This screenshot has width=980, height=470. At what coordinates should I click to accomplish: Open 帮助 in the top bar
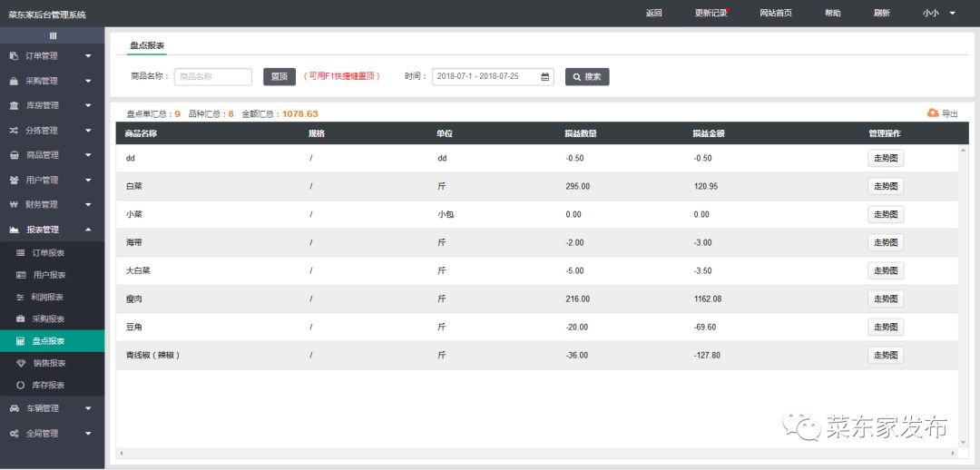pyautogui.click(x=832, y=13)
